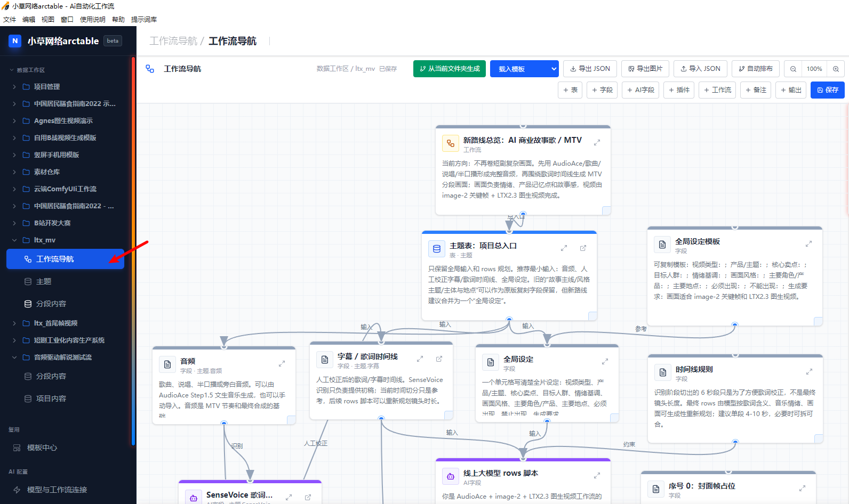
Task: Click 导入 JSON button
Action: click(700, 69)
